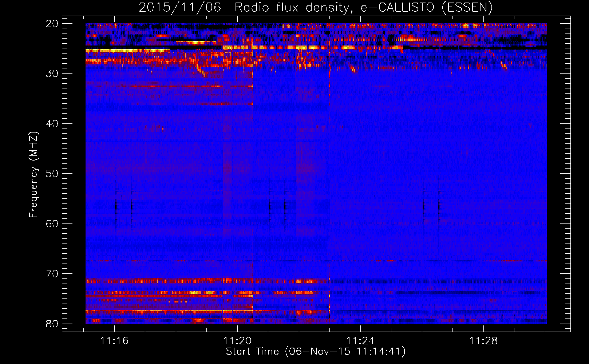Click the 11:24 time tick label
Screen dimensions: 589x364
[360, 341]
